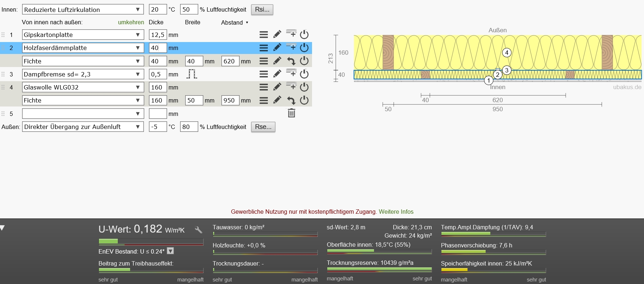Expand the Abstand column header dropdown
Screen dimensions: 644x284
235,22
